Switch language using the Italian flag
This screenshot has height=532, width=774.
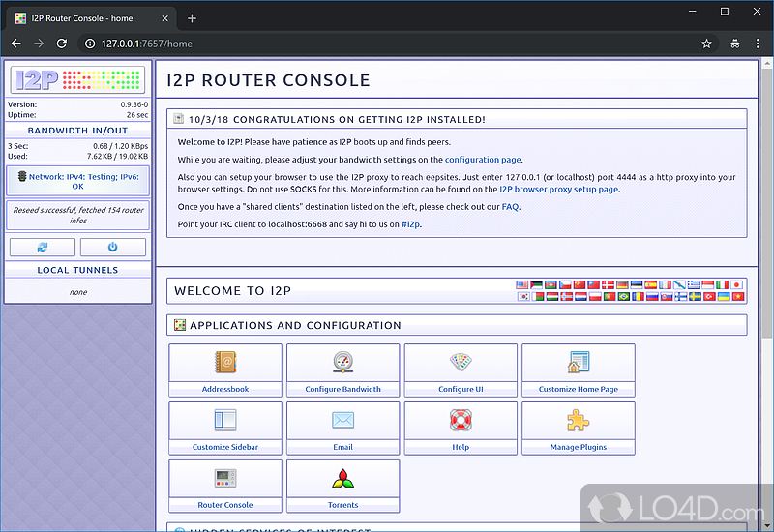point(722,284)
